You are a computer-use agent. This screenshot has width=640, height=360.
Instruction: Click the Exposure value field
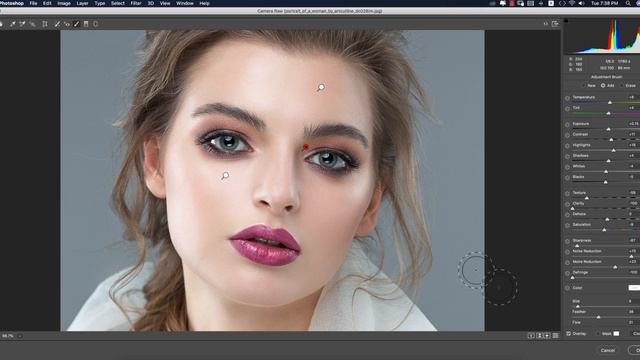pos(633,124)
